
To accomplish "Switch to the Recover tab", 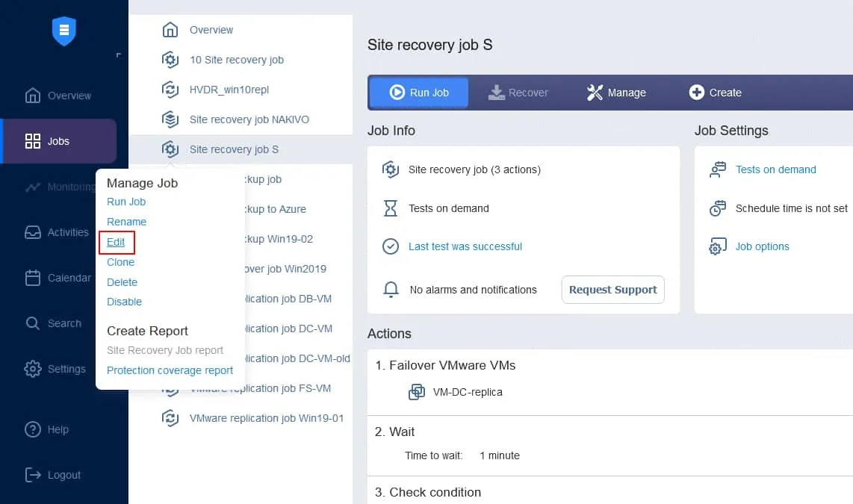I will pos(518,93).
